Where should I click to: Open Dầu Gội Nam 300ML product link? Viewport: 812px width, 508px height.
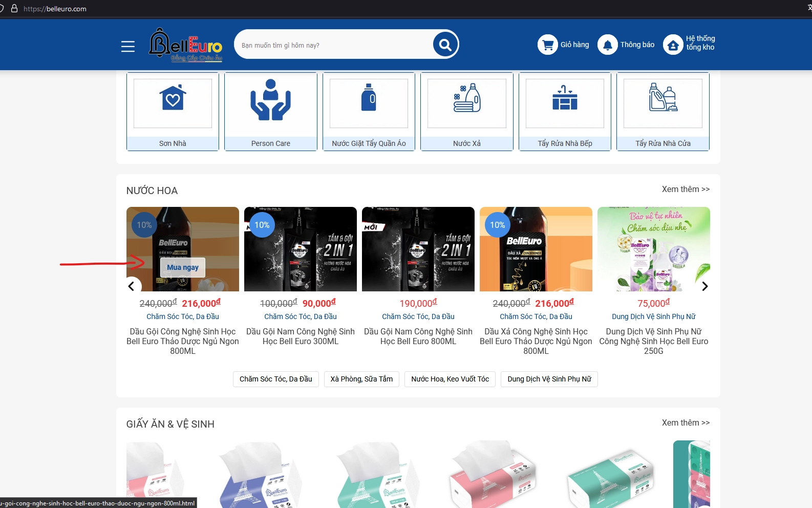(301, 336)
